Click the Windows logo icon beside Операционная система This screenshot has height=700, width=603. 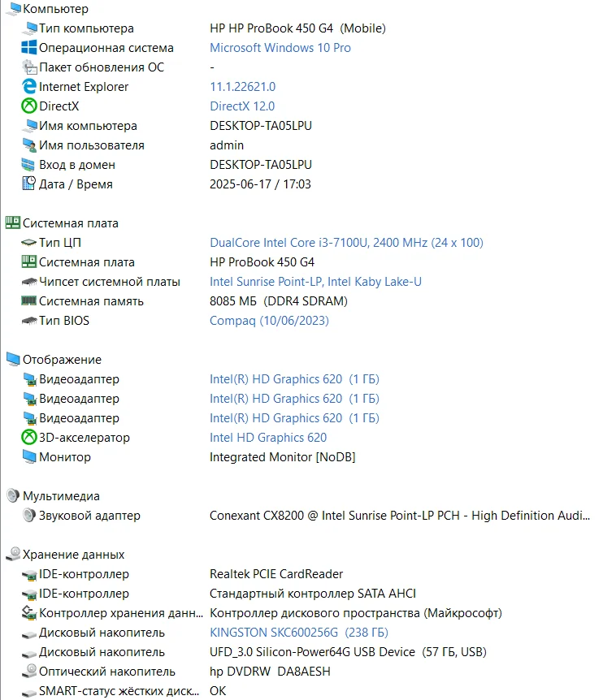click(29, 48)
